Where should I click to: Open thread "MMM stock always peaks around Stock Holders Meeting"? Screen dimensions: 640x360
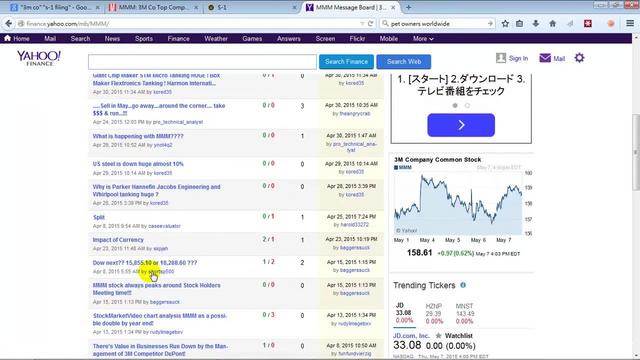(x=156, y=289)
